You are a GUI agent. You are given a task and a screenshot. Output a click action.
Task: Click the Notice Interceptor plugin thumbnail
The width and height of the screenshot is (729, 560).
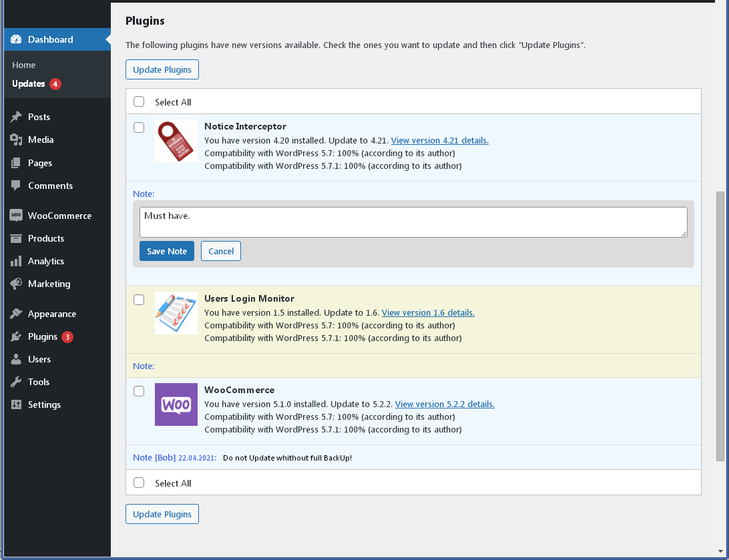(x=176, y=141)
